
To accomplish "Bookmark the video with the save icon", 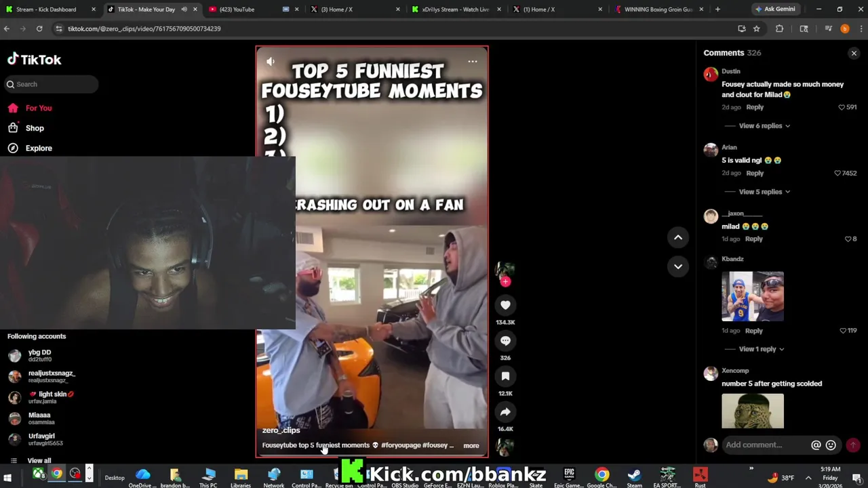I will 505,376.
